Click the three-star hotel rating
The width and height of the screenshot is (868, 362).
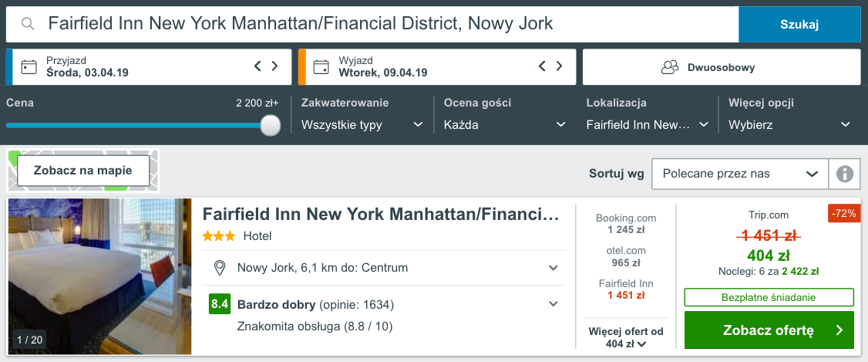pos(219,236)
